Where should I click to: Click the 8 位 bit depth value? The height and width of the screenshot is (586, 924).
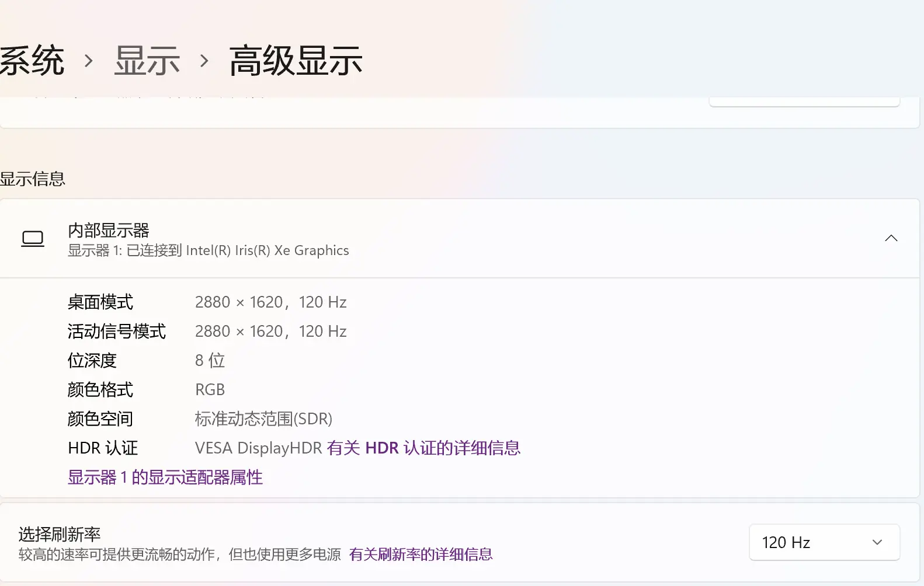tap(210, 361)
